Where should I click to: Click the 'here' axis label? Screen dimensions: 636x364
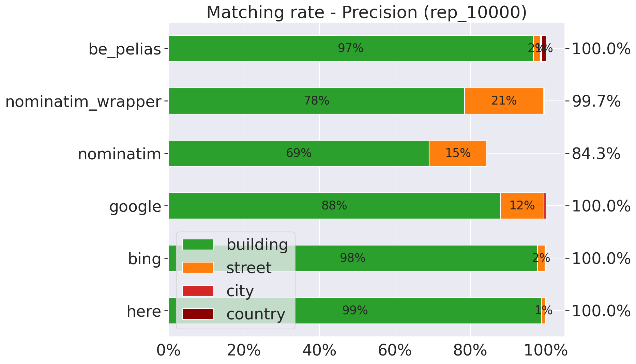[x=144, y=311]
